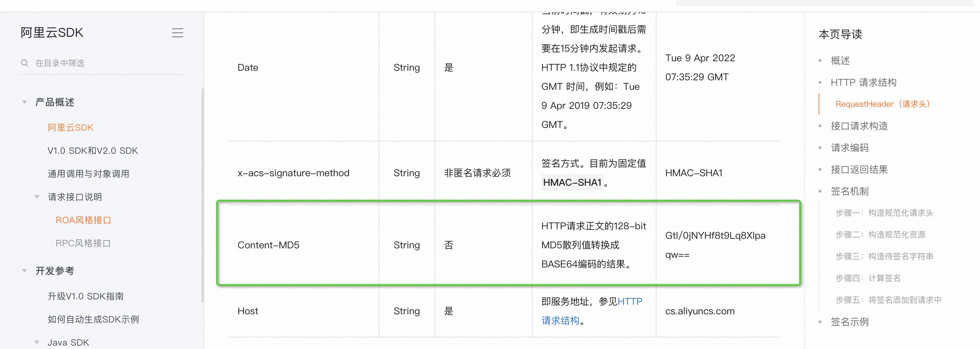Image resolution: width=980 pixels, height=349 pixels.
Task: Jump to 概述 in page guide
Action: [x=840, y=61]
